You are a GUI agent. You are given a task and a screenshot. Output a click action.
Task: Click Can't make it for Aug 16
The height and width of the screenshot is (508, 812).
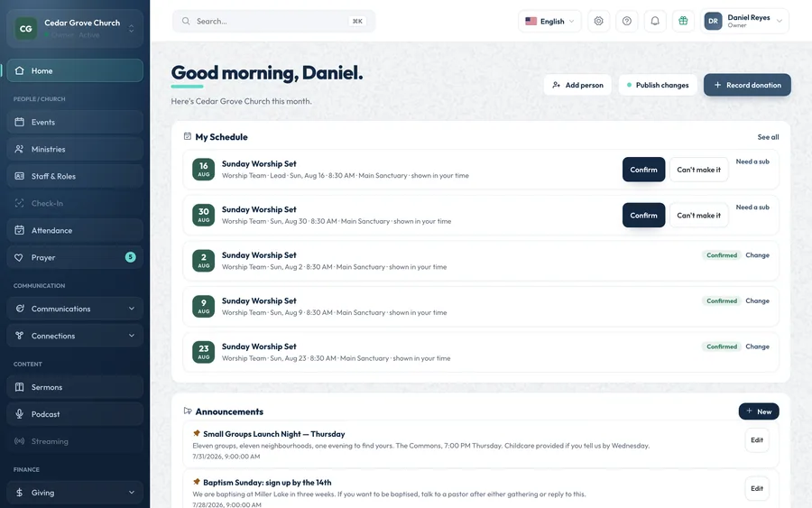click(x=698, y=170)
